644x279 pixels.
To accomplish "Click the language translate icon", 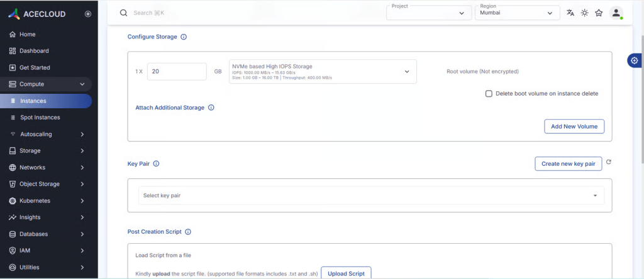I will (x=570, y=13).
